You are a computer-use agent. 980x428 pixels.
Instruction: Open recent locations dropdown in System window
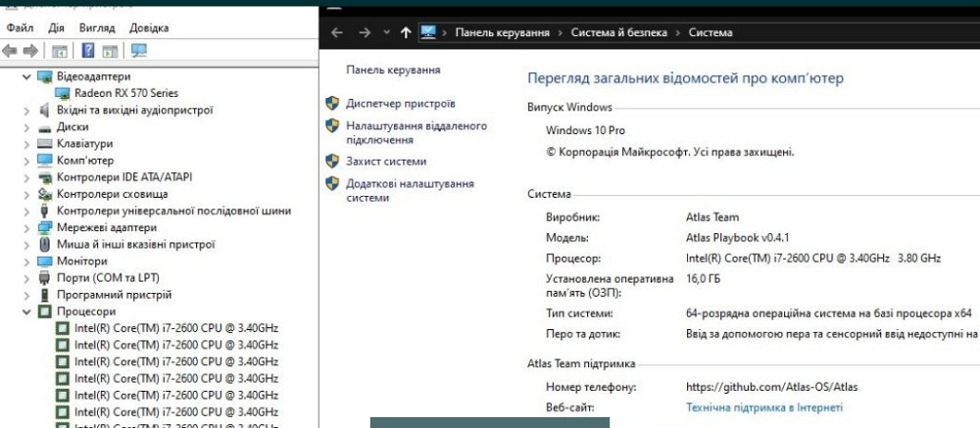click(386, 32)
